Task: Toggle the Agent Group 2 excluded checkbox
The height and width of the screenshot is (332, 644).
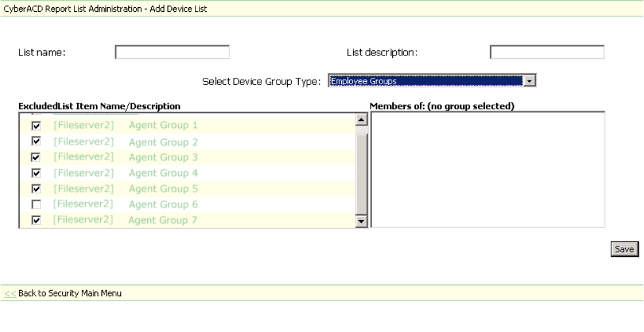Action: [37, 142]
